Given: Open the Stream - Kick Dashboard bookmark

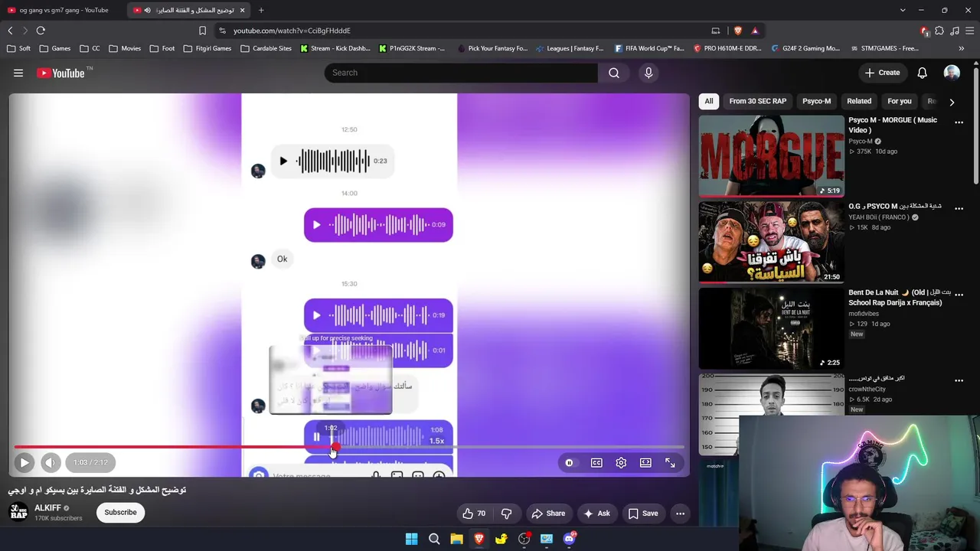Looking at the screenshot, I should (335, 48).
